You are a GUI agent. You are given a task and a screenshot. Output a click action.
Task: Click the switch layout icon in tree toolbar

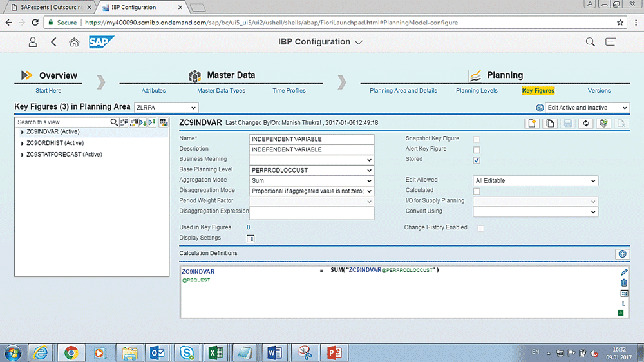pos(133,122)
